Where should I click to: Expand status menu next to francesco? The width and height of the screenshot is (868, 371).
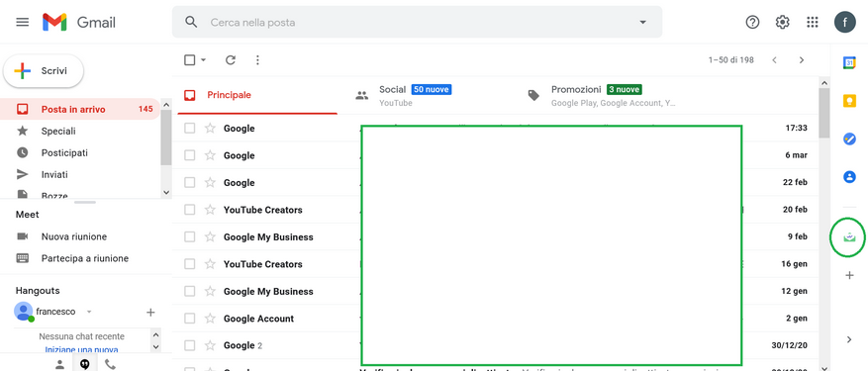[88, 312]
